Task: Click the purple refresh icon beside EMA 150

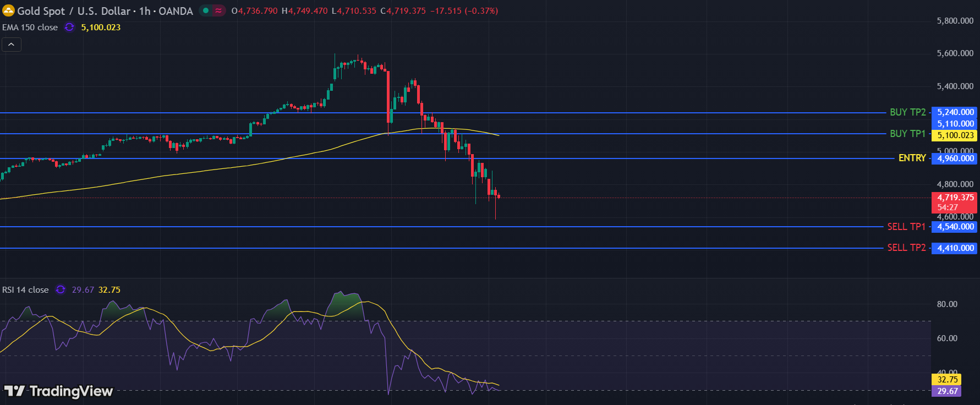Action: pos(69,27)
